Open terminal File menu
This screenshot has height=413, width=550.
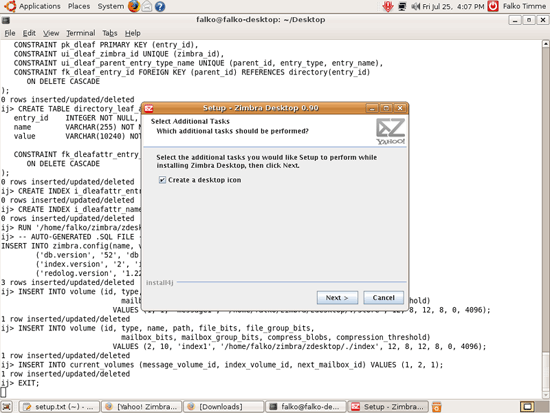pos(10,33)
